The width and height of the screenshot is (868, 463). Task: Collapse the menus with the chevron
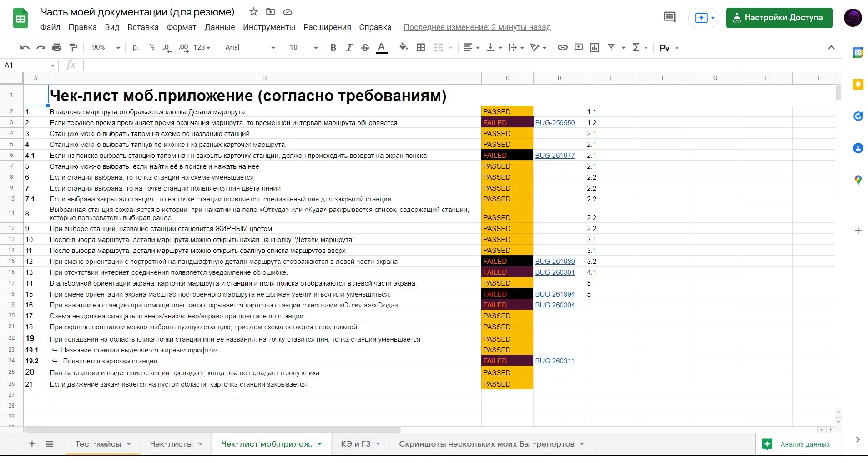(x=831, y=48)
